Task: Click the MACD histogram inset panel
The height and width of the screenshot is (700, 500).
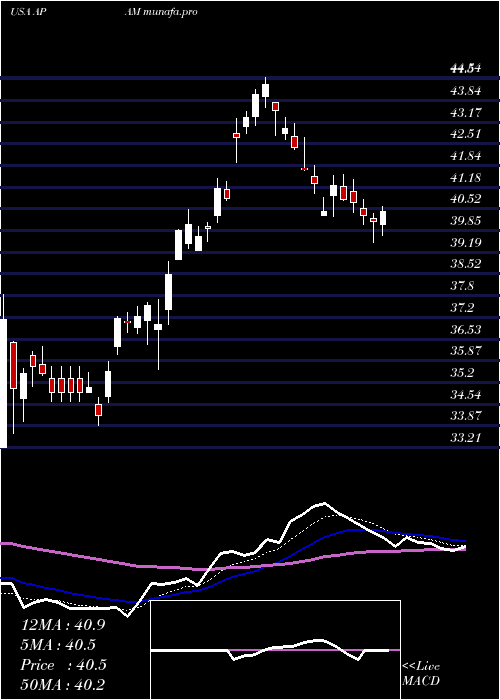Action: [x=275, y=650]
